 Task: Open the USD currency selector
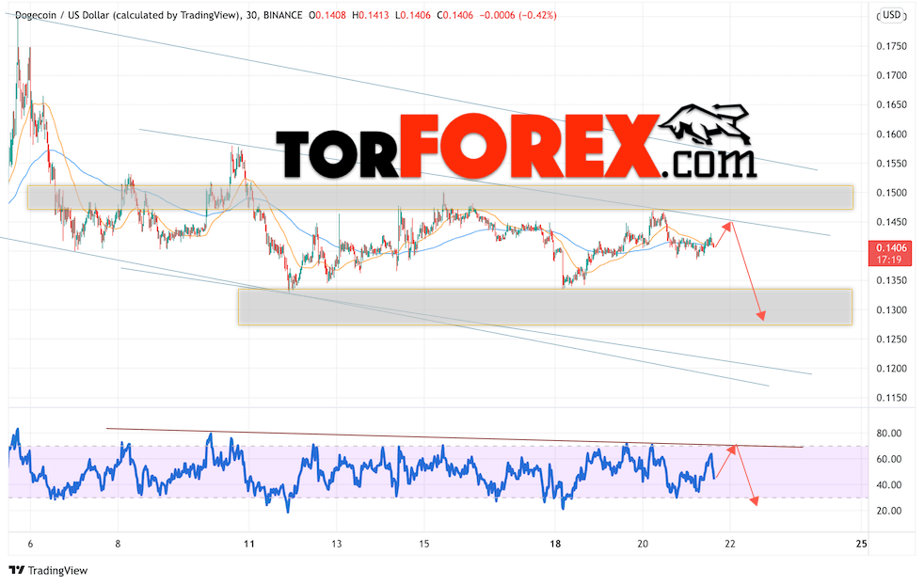[x=892, y=15]
